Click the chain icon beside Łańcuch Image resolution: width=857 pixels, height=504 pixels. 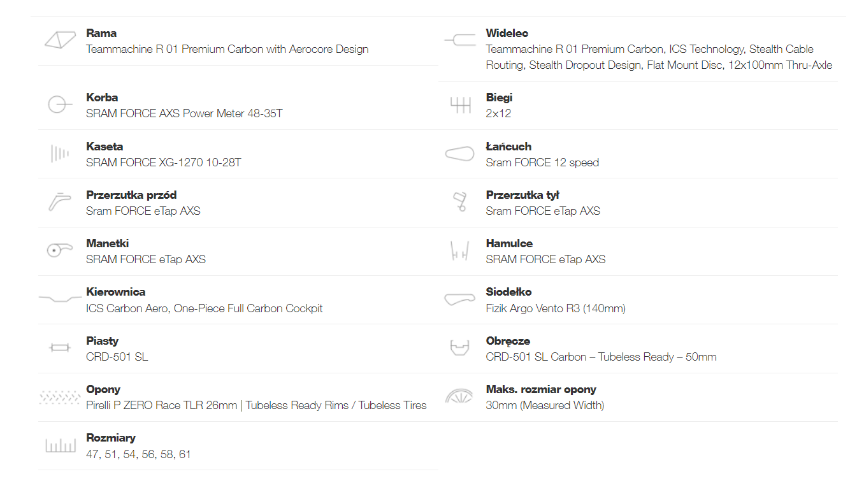459,154
